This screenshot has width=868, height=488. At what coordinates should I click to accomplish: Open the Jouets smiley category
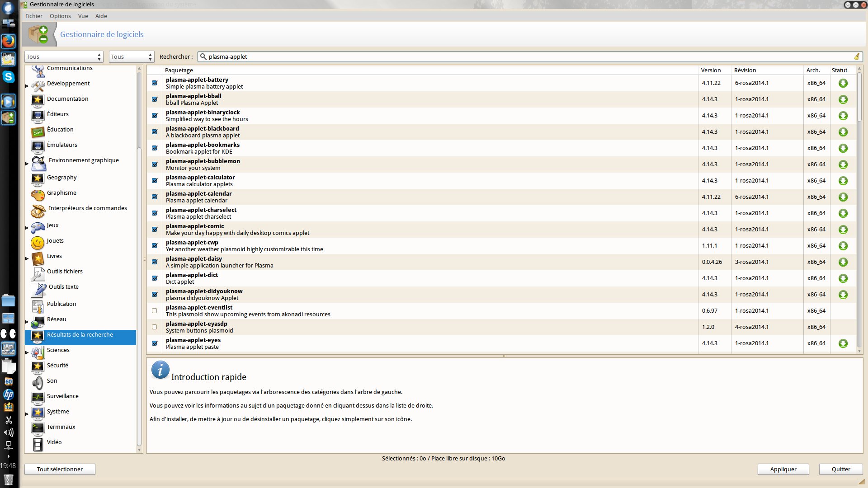[38, 243]
